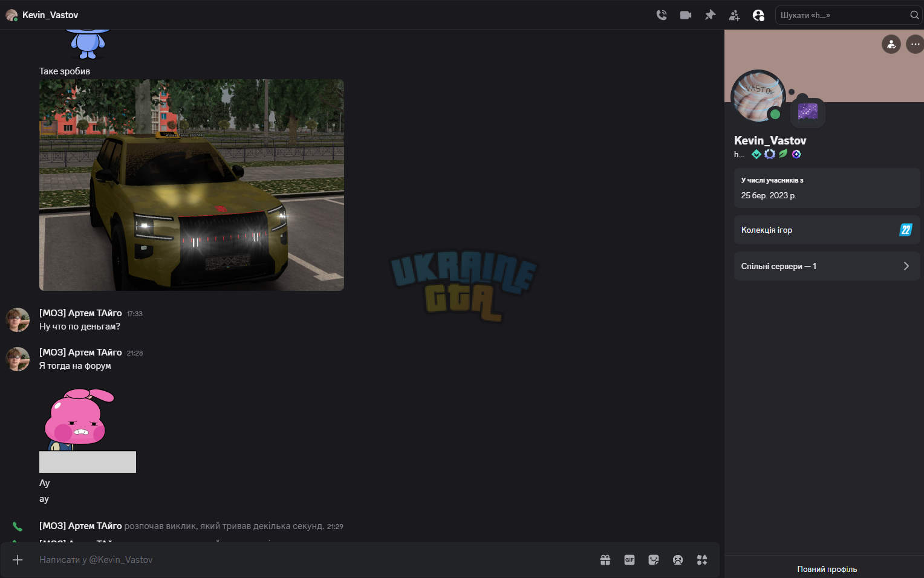This screenshot has height=578, width=924.
Task: Click the blue wreath badge on the profile
Action: [x=770, y=154]
